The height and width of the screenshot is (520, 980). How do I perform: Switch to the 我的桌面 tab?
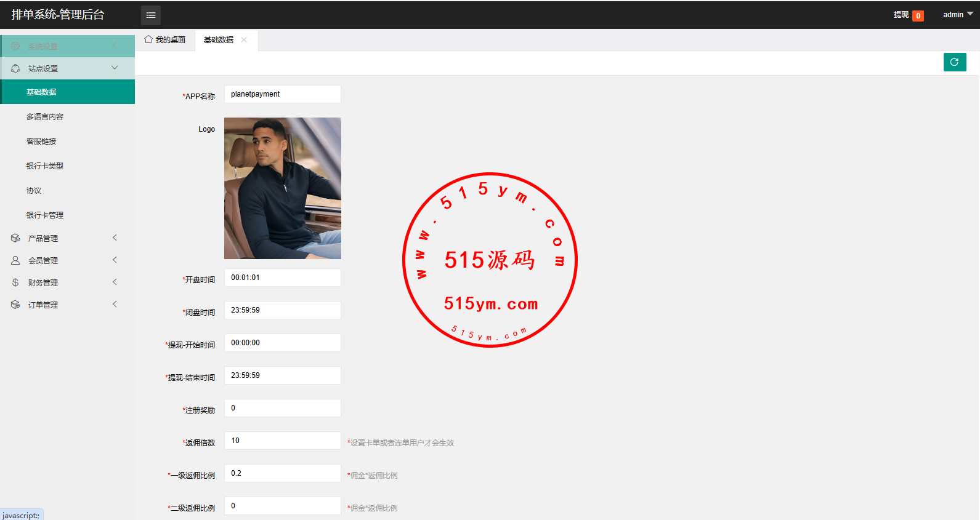[165, 40]
